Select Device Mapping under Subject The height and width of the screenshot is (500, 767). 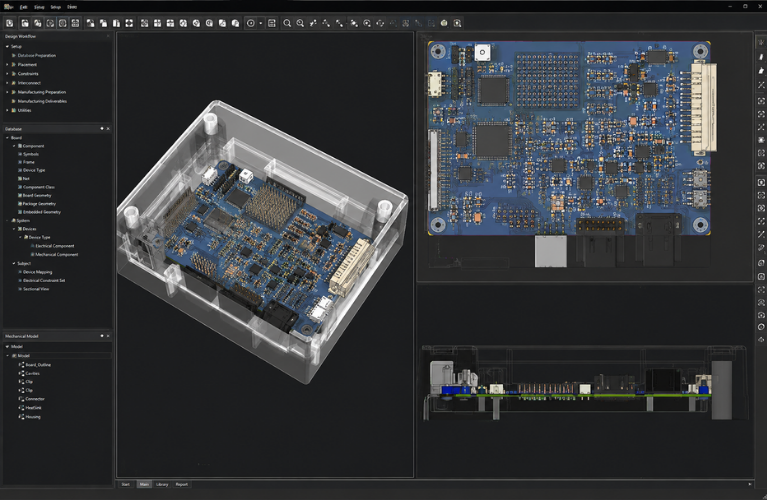37,272
